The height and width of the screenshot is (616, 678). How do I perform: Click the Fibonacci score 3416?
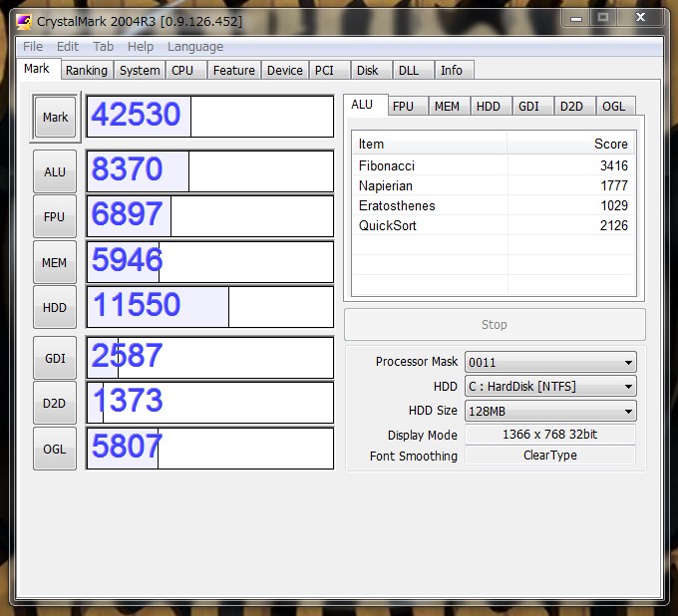click(x=614, y=165)
